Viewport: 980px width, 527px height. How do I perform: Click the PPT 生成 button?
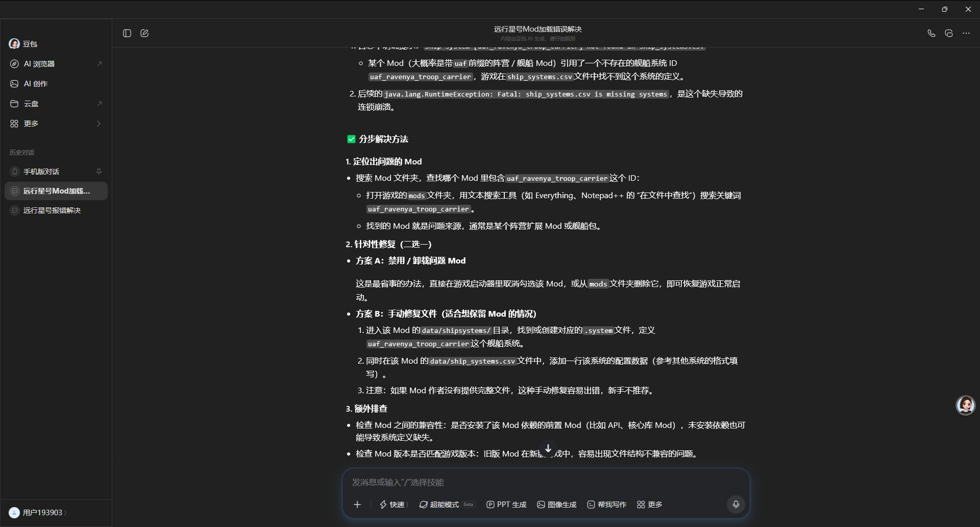506,505
